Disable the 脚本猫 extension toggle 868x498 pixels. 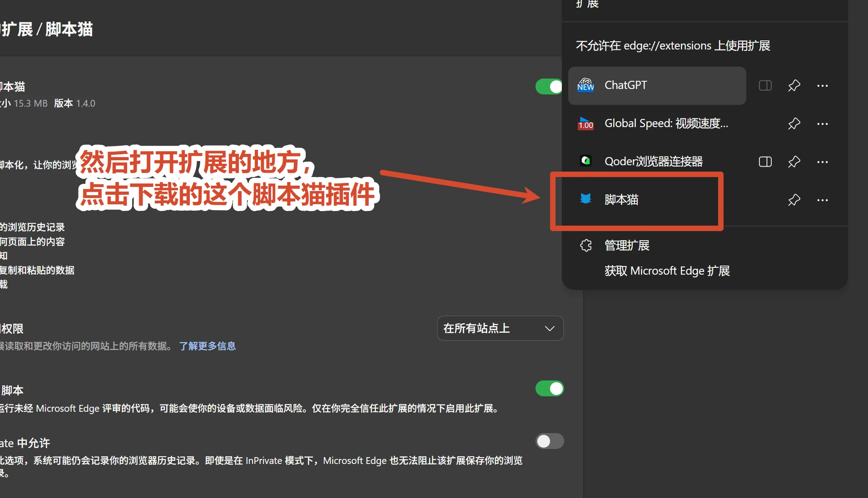point(549,86)
